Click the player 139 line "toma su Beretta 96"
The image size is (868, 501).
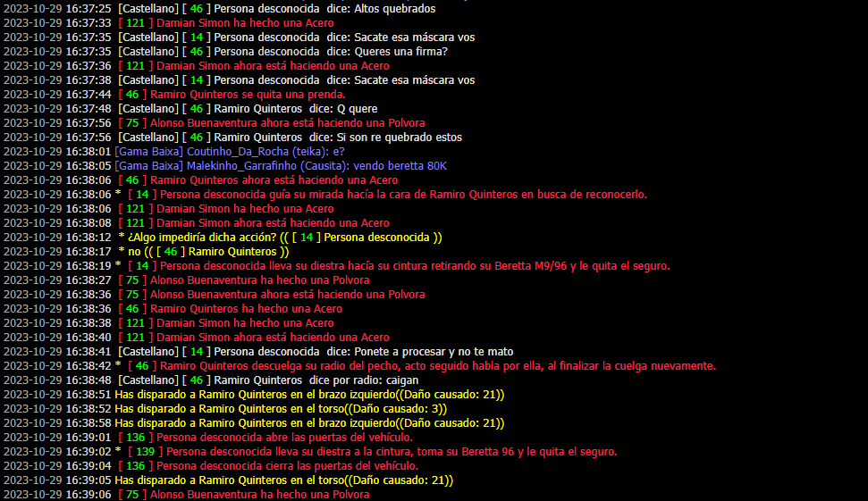pyautogui.click(x=310, y=453)
